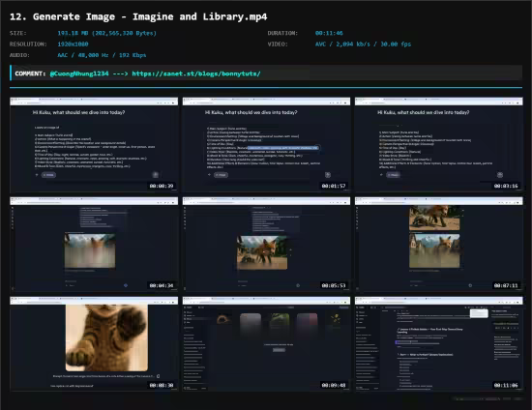The height and width of the screenshot is (410, 532).
Task: Click the plus attach icon in 00:00:39 frame
Action: (x=37, y=175)
